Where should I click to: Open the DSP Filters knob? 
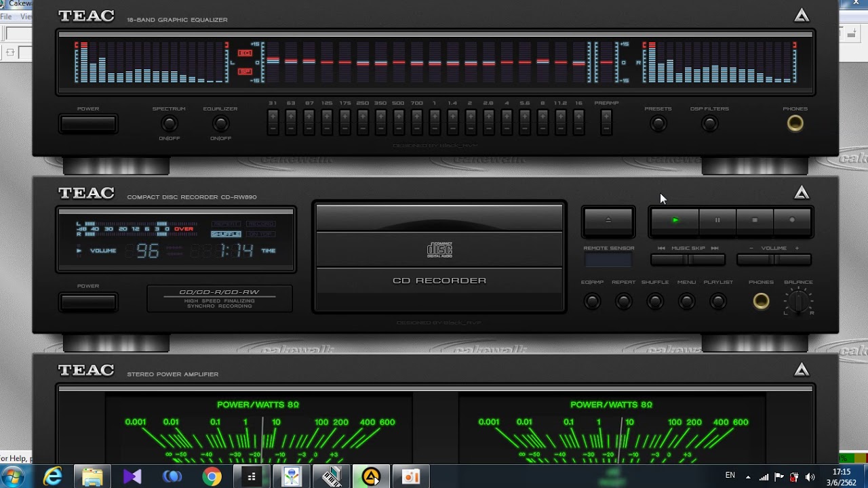coord(709,123)
